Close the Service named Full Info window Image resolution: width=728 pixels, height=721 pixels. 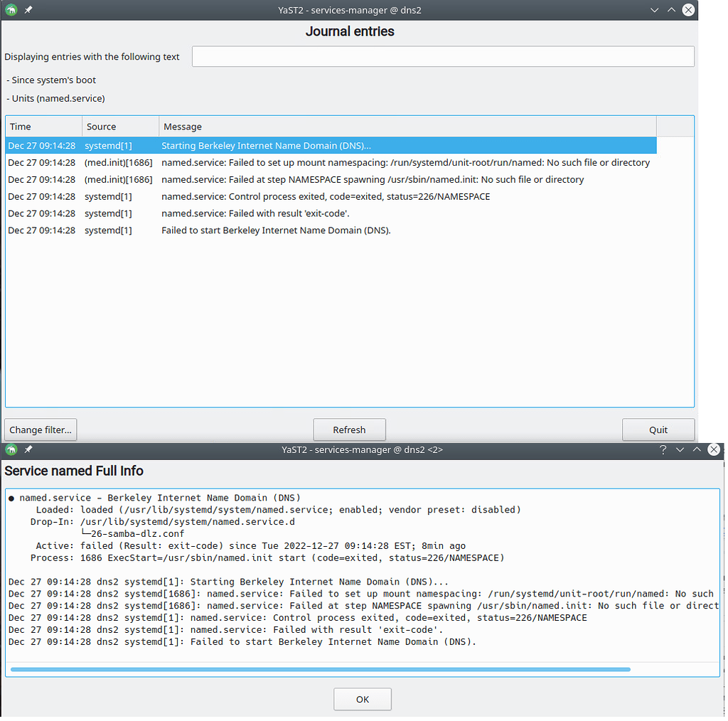click(x=714, y=449)
